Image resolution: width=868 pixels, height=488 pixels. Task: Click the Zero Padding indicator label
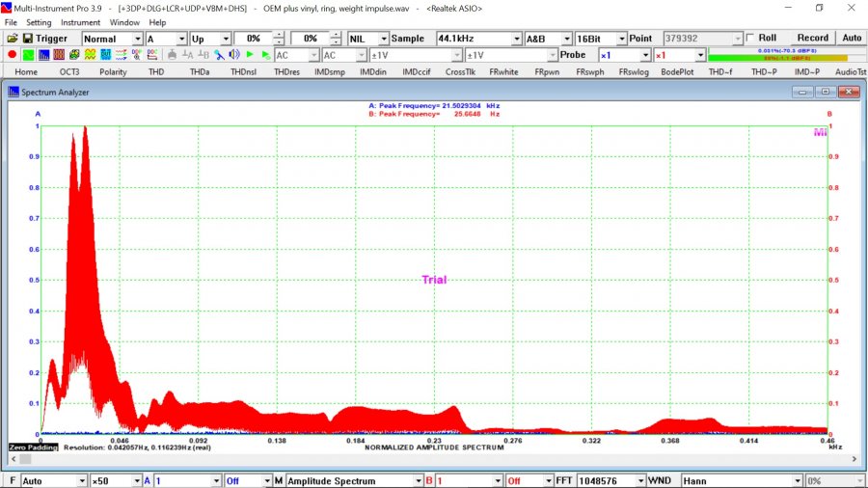[x=33, y=447]
